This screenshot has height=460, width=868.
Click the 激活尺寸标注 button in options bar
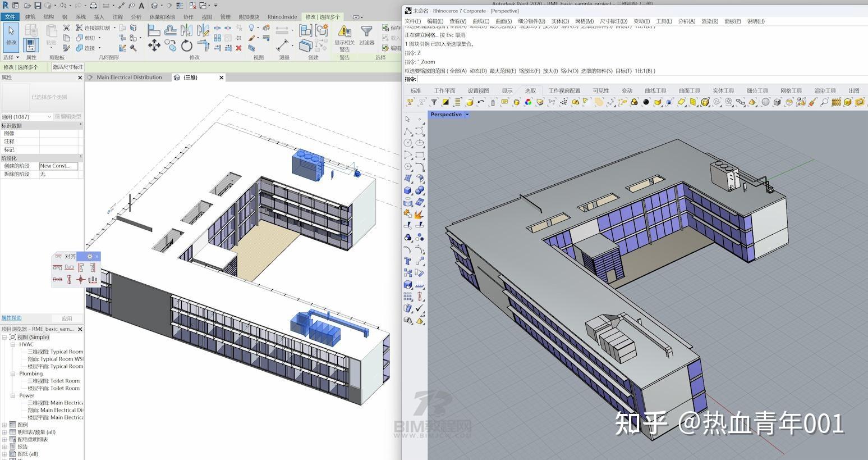[68, 67]
